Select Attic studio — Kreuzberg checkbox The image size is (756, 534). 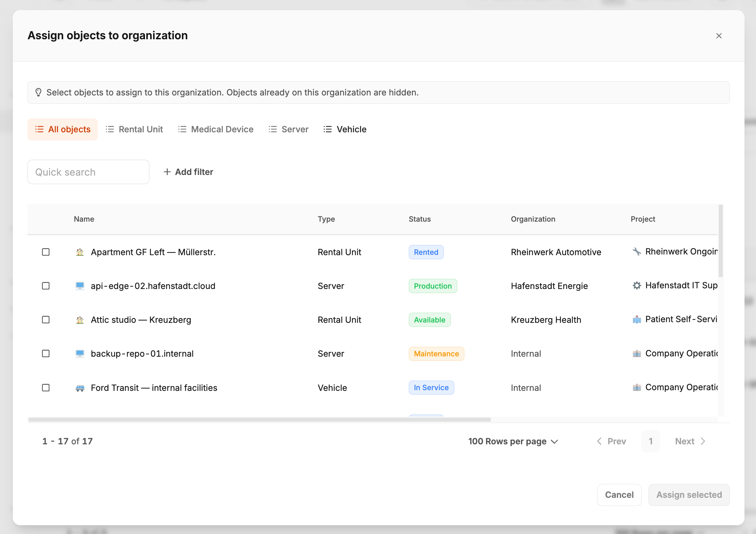coord(46,320)
